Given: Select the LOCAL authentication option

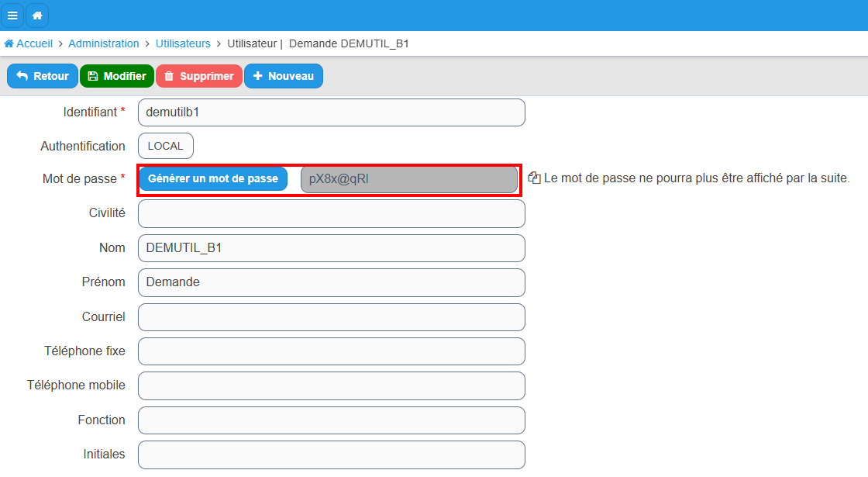Looking at the screenshot, I should (x=166, y=147).
